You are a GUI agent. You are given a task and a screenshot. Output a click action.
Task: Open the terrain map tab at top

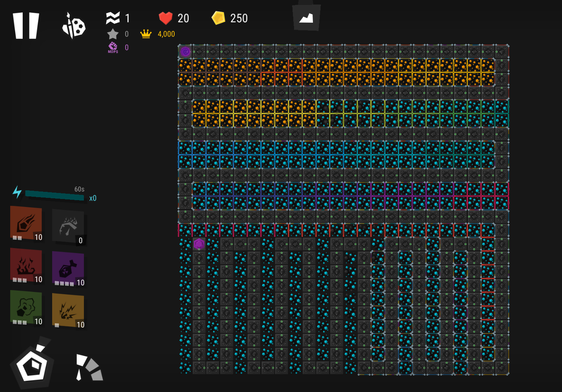click(x=307, y=17)
